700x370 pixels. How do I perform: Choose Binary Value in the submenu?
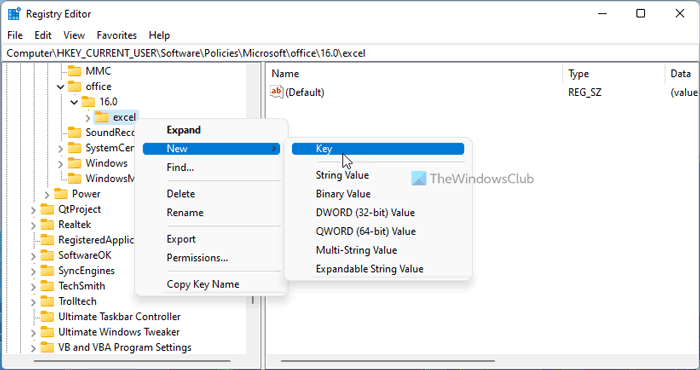click(343, 194)
